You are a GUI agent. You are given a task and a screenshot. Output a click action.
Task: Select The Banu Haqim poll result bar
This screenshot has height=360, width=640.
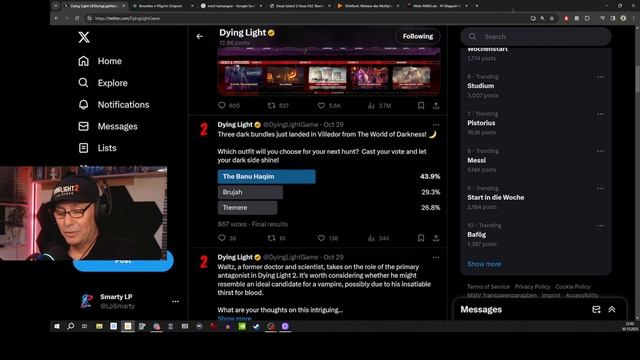(267, 176)
